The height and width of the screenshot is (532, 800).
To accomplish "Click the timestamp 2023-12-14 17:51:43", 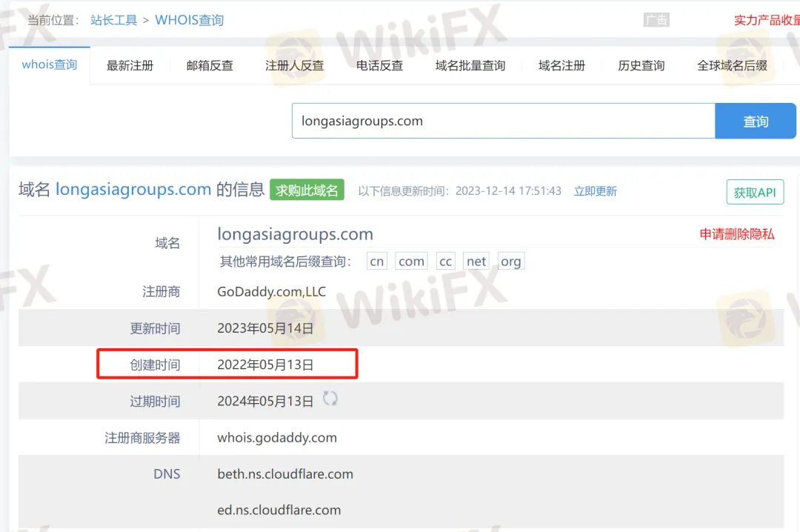I will [x=508, y=191].
